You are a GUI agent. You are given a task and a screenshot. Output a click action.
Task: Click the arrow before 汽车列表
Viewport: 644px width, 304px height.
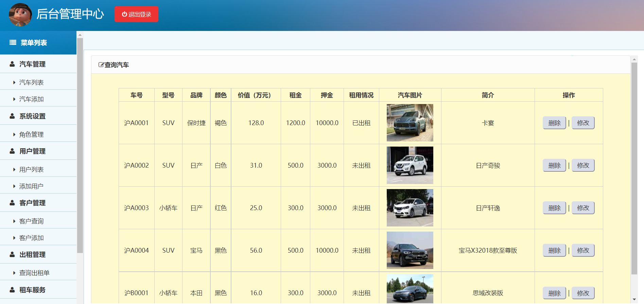[x=14, y=82]
